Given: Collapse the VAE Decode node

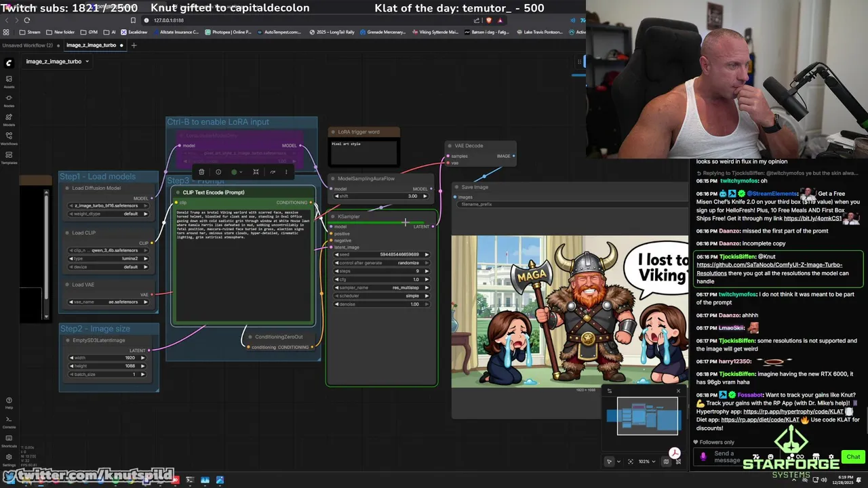Looking at the screenshot, I should [x=449, y=146].
